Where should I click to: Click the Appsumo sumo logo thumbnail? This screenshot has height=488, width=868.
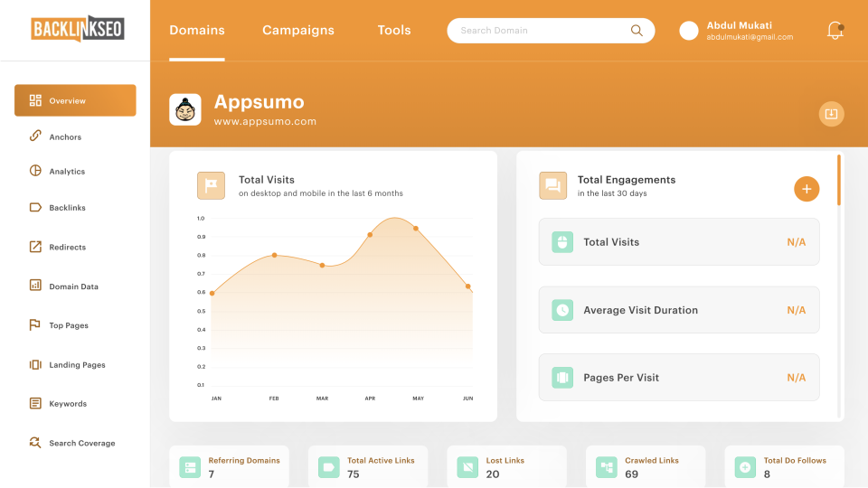click(x=184, y=109)
